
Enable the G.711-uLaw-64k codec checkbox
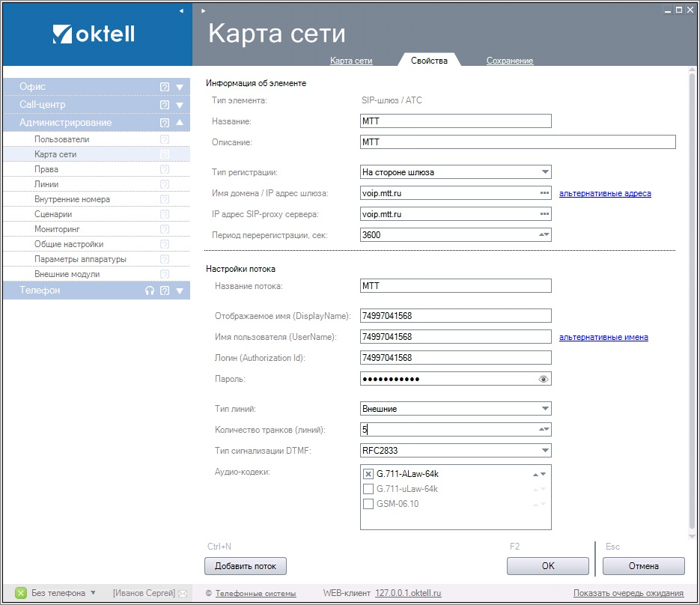coord(368,489)
